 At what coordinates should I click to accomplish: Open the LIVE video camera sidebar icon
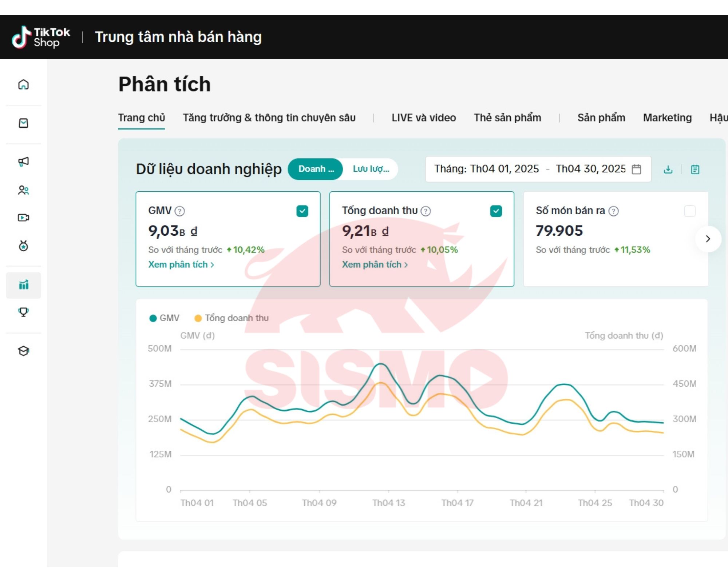click(x=23, y=218)
